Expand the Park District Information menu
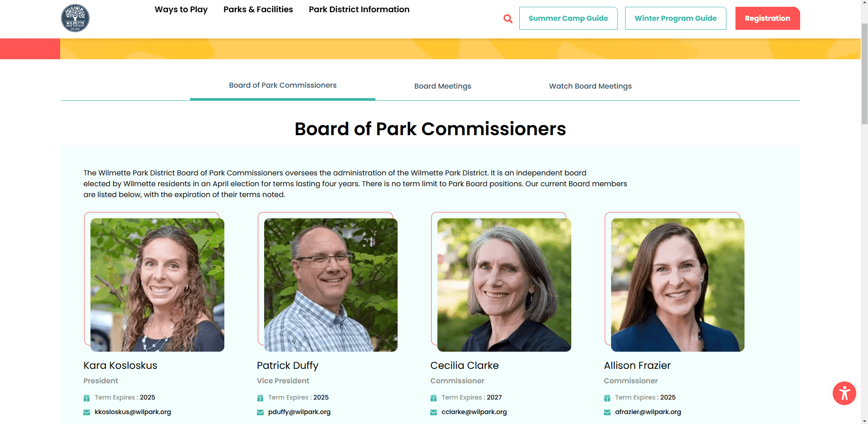 pos(359,9)
